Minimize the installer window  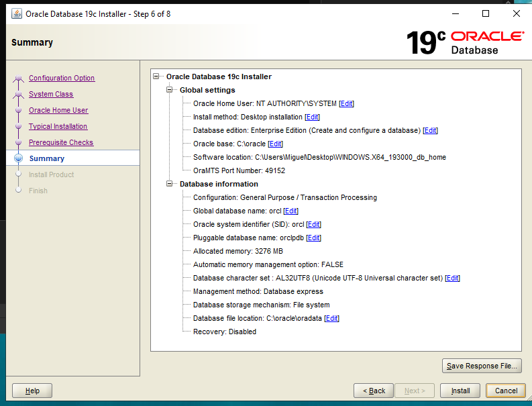point(456,13)
